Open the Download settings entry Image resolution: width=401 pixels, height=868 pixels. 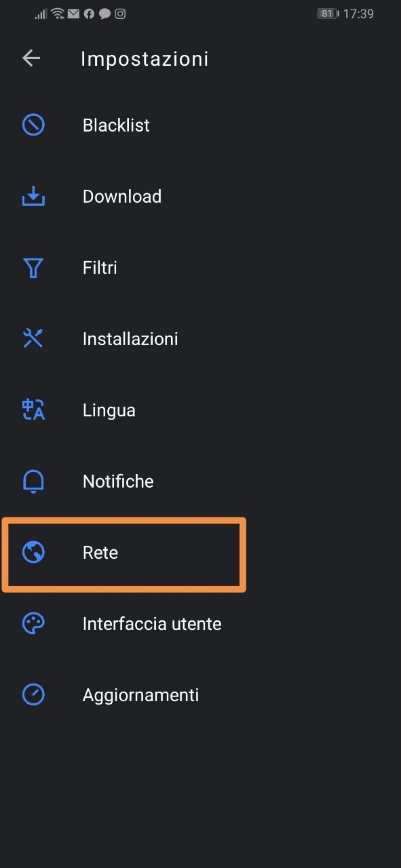click(121, 196)
